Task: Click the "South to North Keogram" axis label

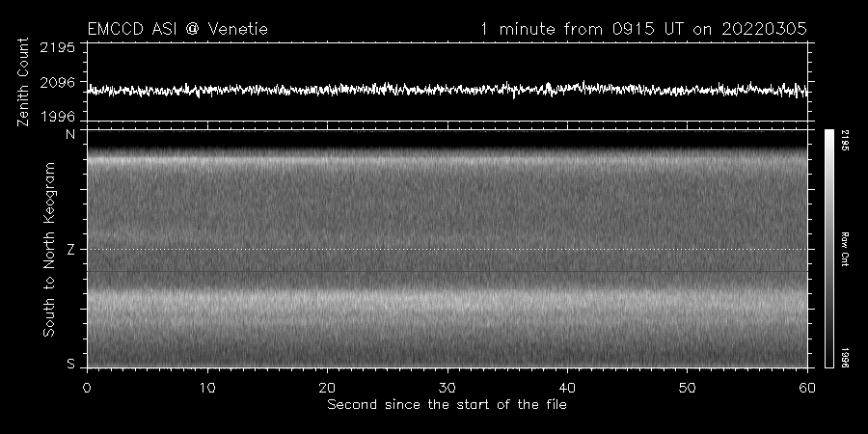Action: point(49,249)
